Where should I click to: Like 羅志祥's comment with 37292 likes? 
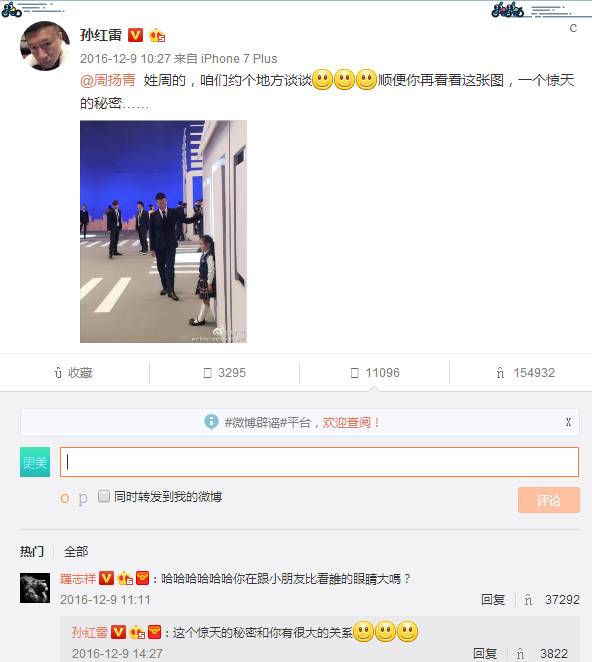click(528, 600)
